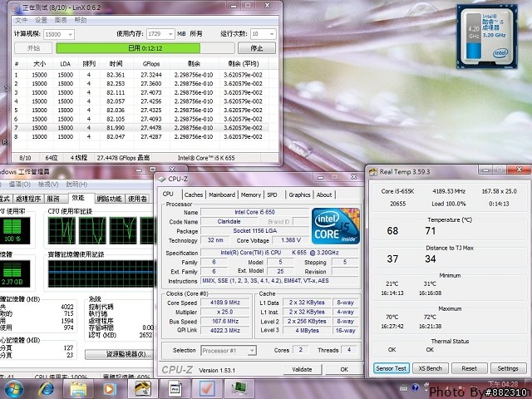Click the Validate button in CPU-Z

302,369
